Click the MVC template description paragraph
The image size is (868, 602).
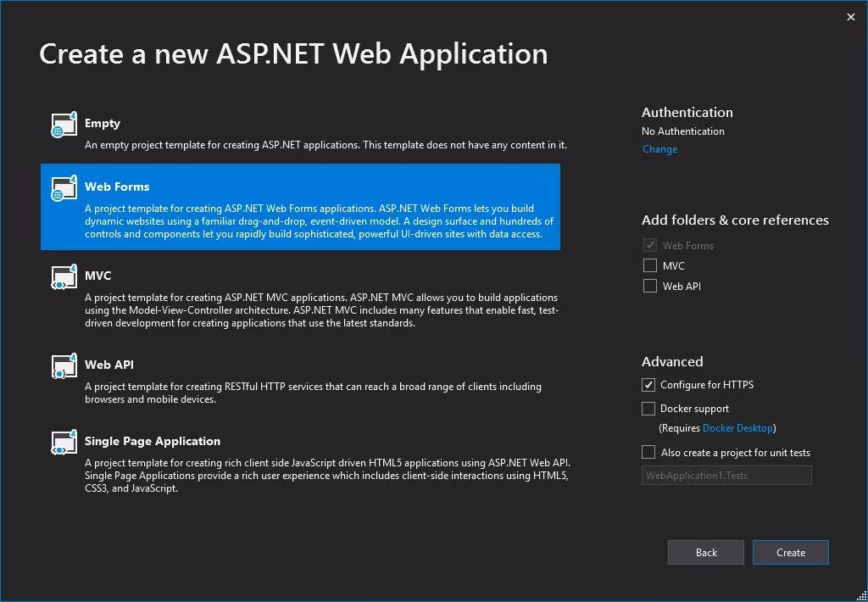pos(321,310)
